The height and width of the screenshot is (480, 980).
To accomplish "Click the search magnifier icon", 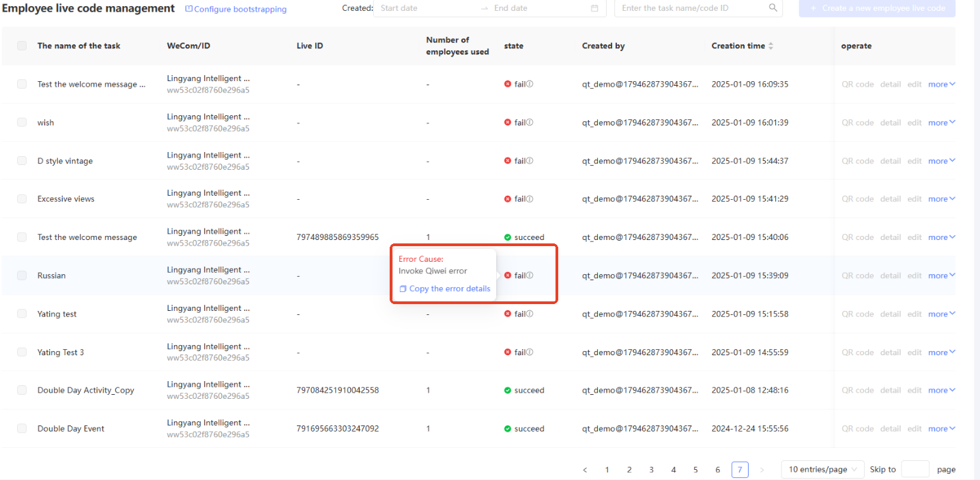I will coord(773,8).
